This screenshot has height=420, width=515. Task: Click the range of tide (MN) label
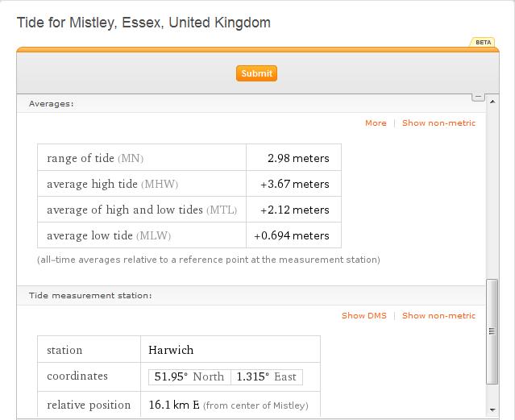95,158
